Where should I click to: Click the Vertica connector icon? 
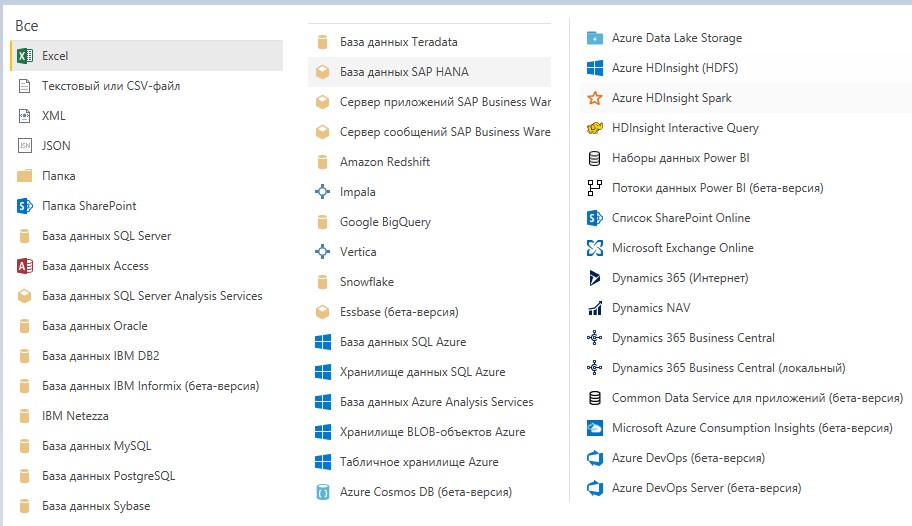322,252
